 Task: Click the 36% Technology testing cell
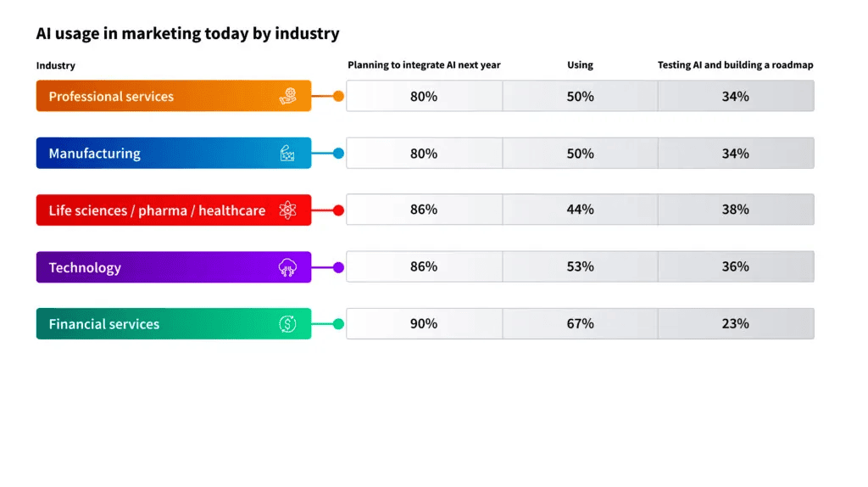point(736,266)
